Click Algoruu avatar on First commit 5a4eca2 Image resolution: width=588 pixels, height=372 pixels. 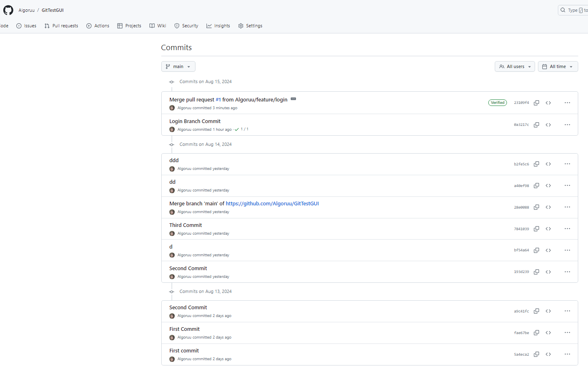tap(172, 359)
